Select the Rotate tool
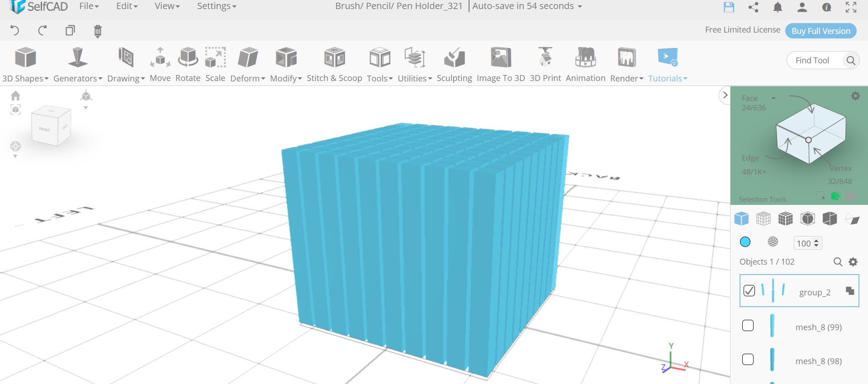 coord(188,65)
